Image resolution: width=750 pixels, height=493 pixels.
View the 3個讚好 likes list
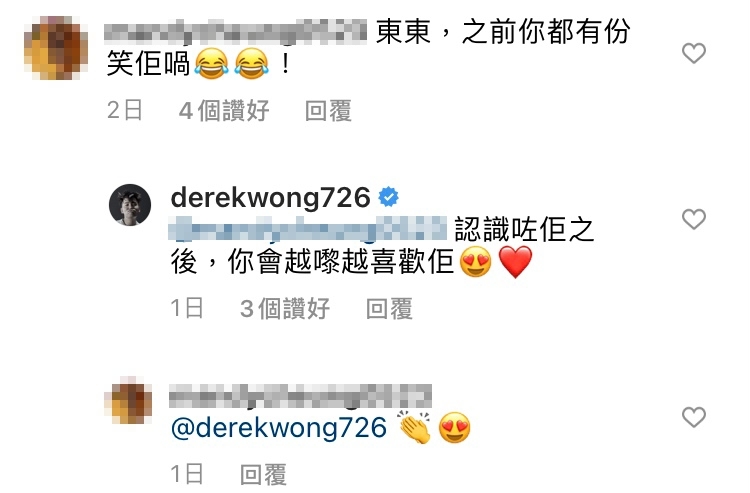285,309
